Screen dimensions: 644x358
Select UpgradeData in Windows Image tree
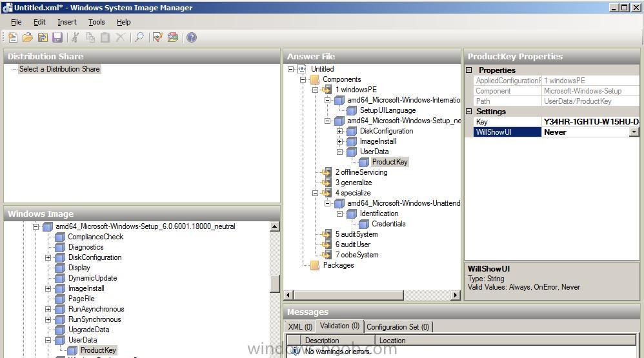(x=88, y=330)
